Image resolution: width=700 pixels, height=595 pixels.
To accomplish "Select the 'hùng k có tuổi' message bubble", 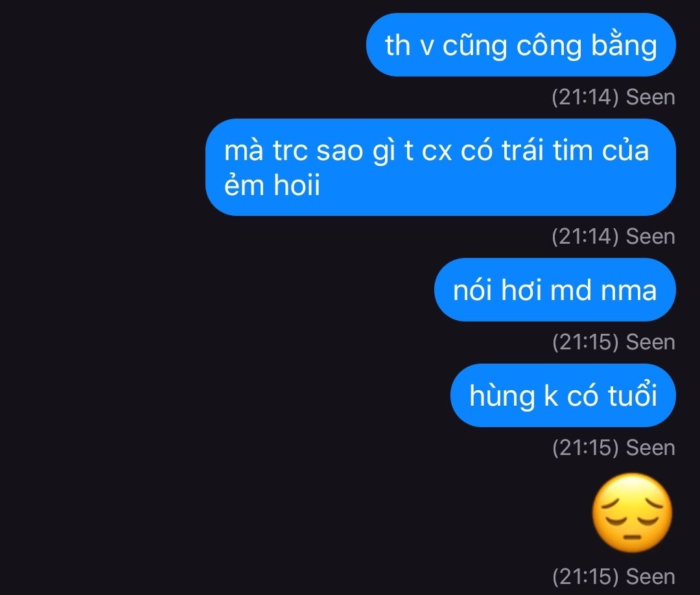I will [563, 395].
